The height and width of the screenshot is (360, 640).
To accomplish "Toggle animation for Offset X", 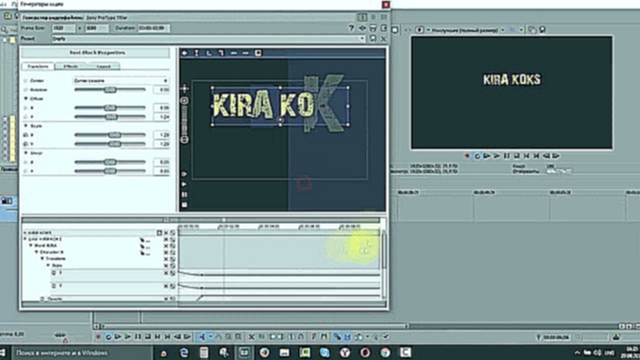I will [x=26, y=108].
